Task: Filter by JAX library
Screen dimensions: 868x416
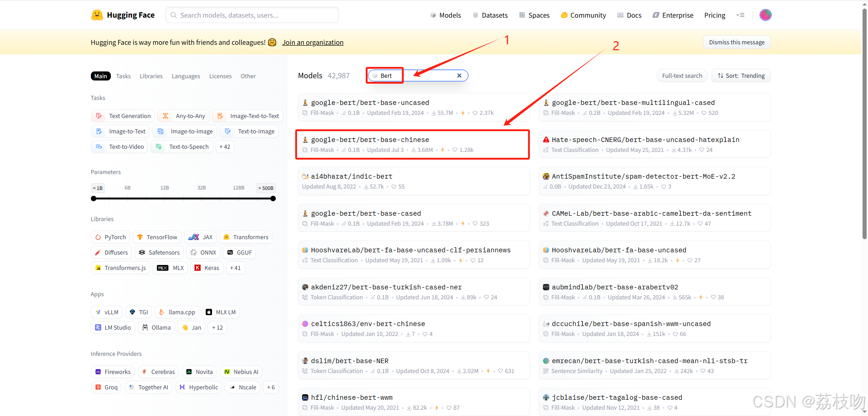Action: click(x=200, y=237)
